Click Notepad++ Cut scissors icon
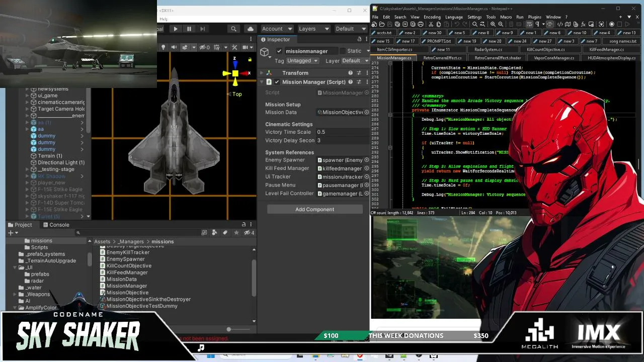The width and height of the screenshot is (644, 362). 432,24
